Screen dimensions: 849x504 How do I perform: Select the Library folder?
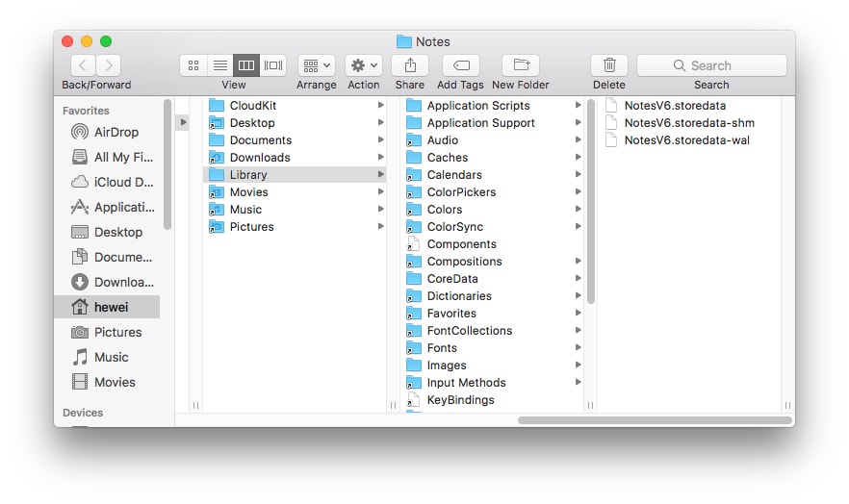296,175
